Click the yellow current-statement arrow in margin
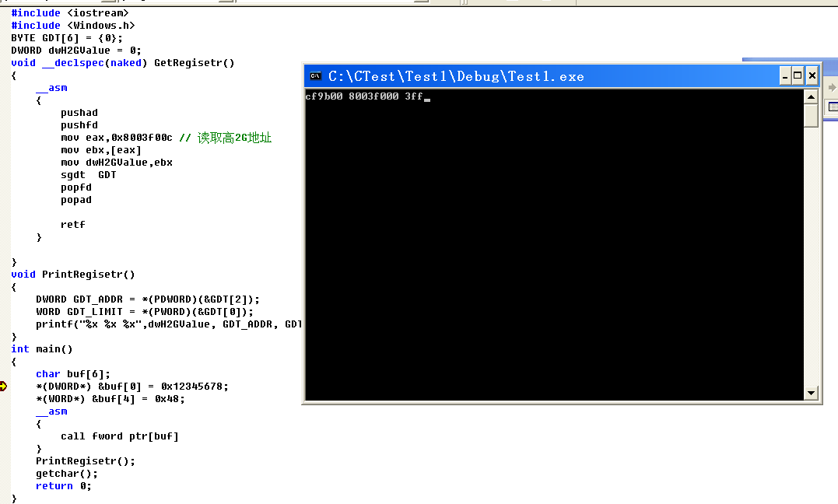 (3, 387)
